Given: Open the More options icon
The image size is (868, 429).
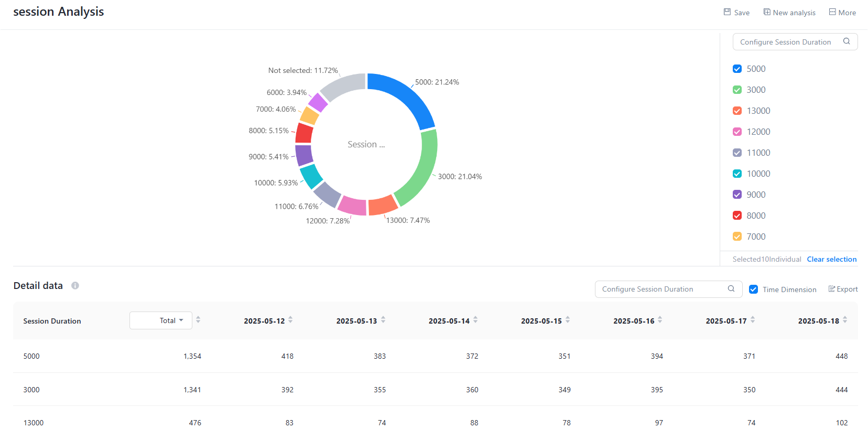Looking at the screenshot, I should (832, 12).
